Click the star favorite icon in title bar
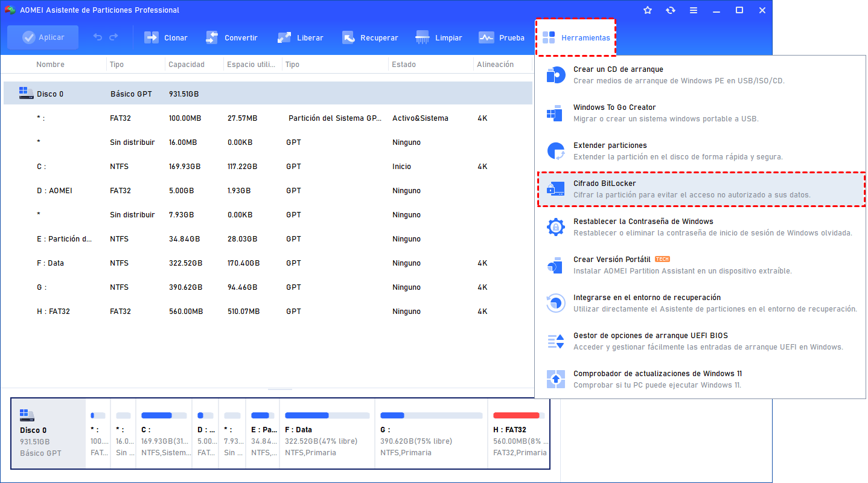 pyautogui.click(x=648, y=10)
